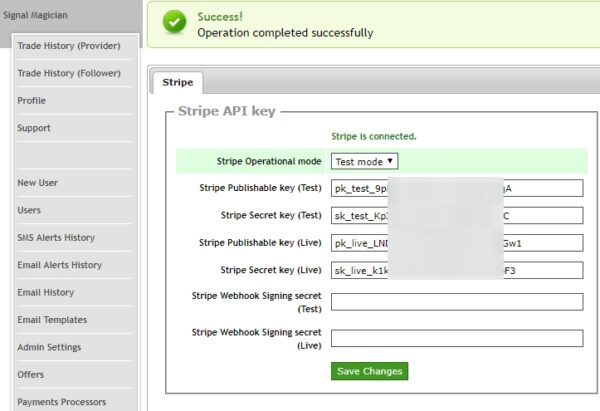This screenshot has width=600, height=411.
Task: Open the Stripe Operational mode dropdown
Action: tap(365, 161)
